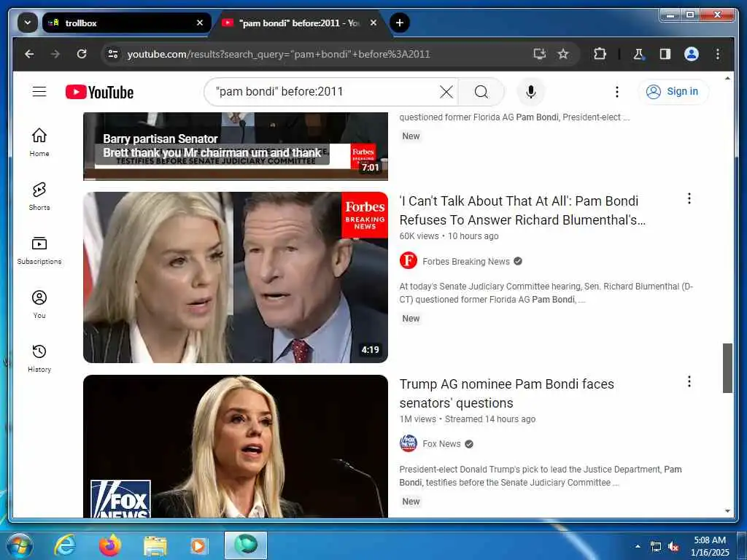Open Windows Explorer folder on taskbar

pyautogui.click(x=155, y=545)
